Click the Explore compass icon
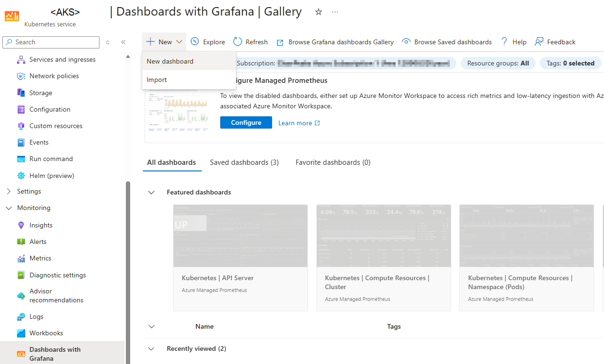Image resolution: width=604 pixels, height=364 pixels. click(x=195, y=42)
